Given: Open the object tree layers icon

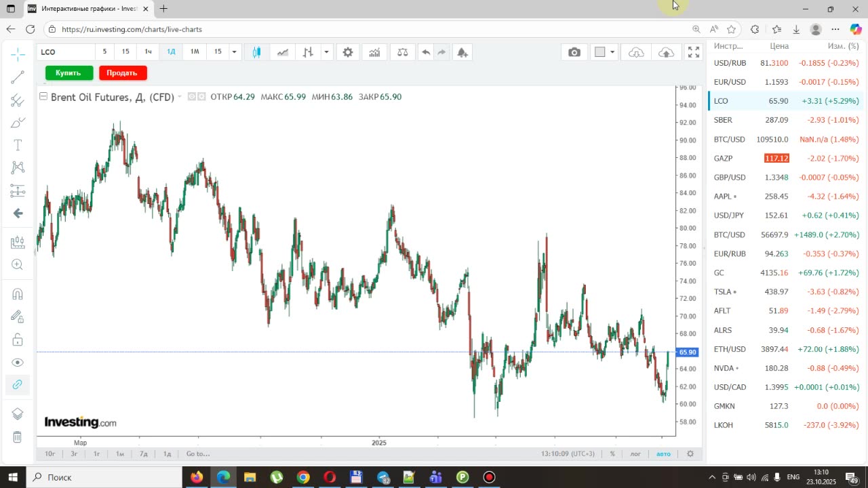Looking at the screenshot, I should [18, 414].
